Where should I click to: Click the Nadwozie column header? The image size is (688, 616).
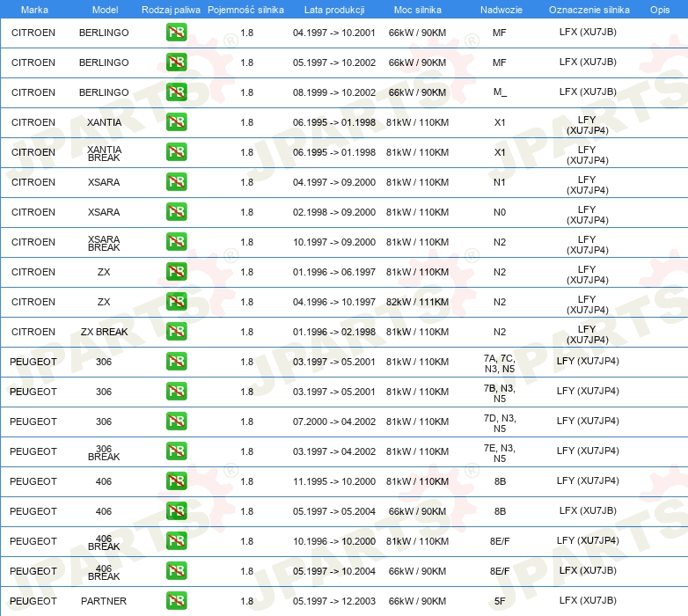tap(501, 10)
